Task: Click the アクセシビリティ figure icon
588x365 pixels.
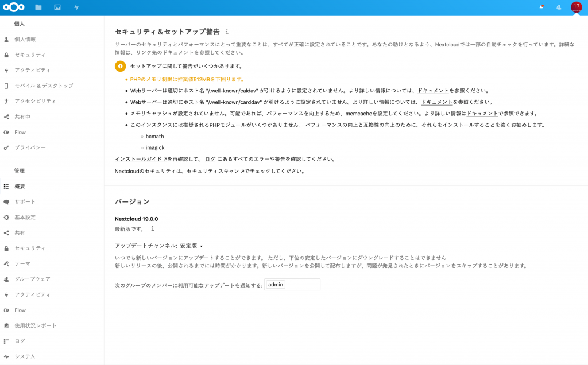Action: coord(6,101)
